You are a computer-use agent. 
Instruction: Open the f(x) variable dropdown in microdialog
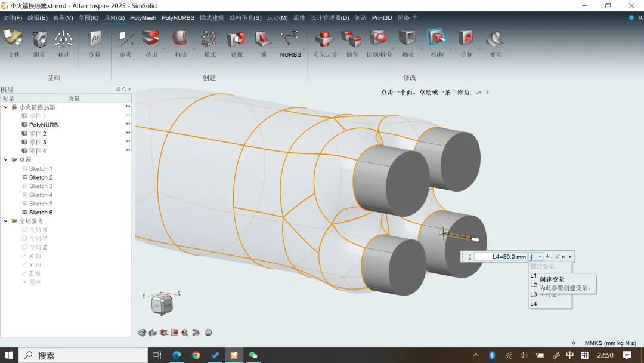535,257
